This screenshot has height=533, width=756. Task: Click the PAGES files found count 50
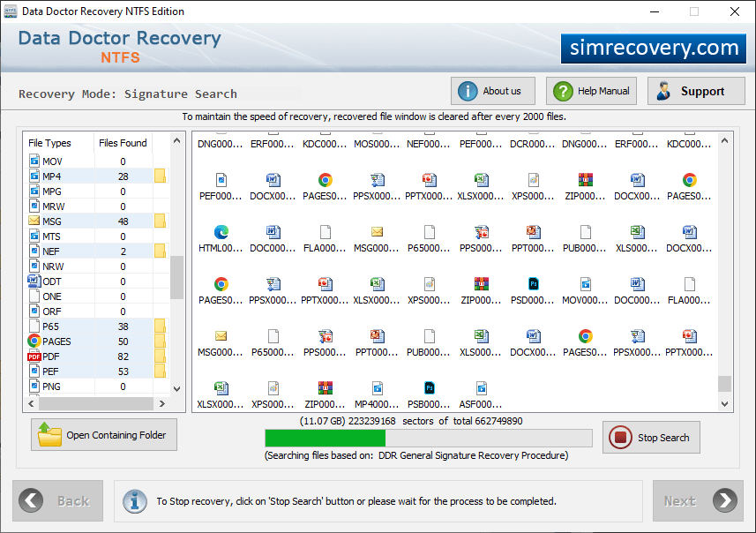pos(124,342)
